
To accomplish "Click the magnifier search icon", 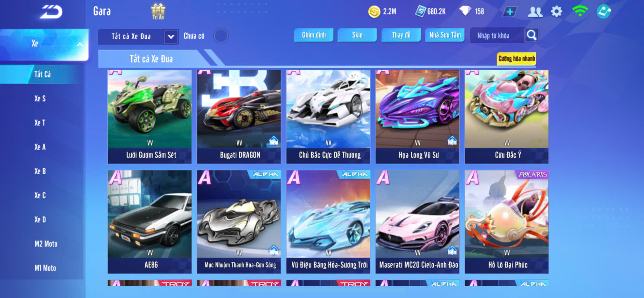I will click(531, 35).
